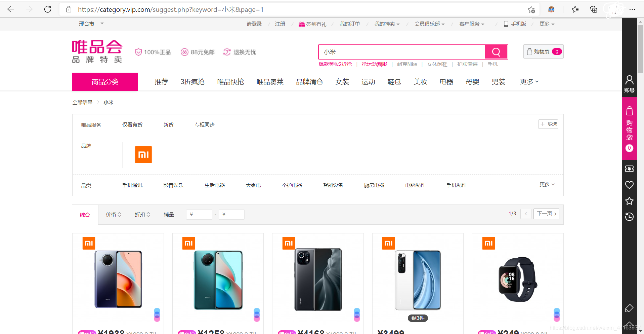Open the 美妆 navigation item

[420, 82]
